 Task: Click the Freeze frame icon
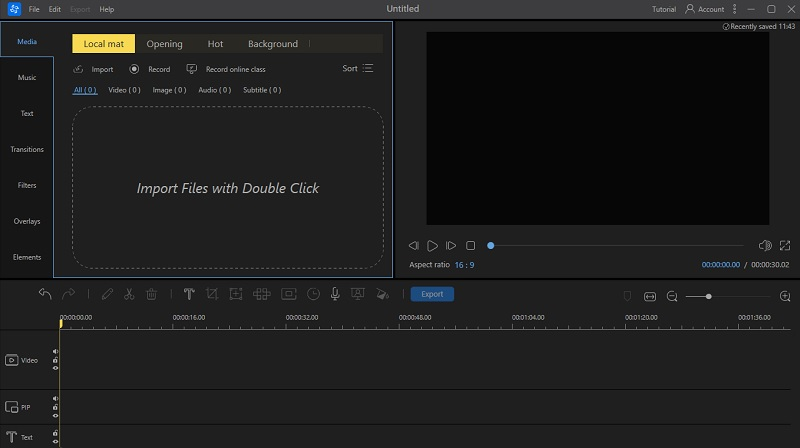coord(289,294)
